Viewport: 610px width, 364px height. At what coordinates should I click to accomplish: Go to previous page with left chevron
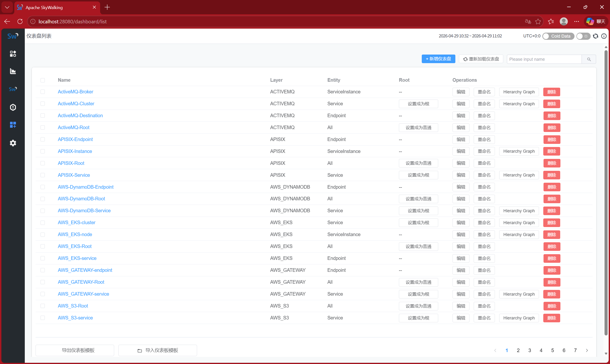point(495,350)
